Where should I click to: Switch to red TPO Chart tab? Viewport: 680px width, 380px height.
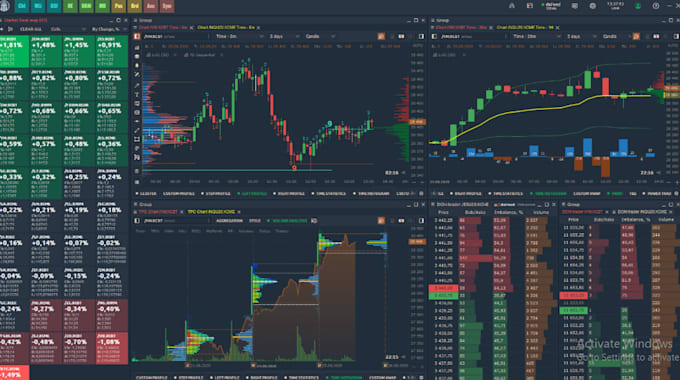click(x=158, y=212)
